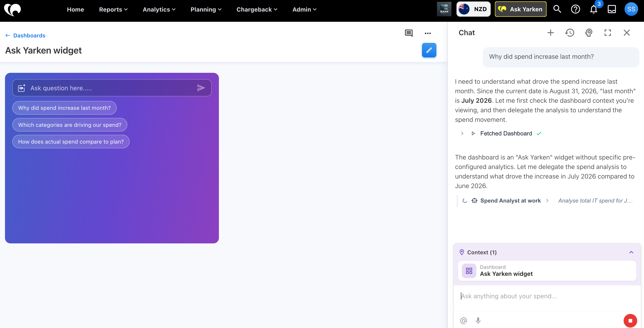The height and width of the screenshot is (328, 644).
Task: Click the Context location pin icon
Action: [x=462, y=252]
